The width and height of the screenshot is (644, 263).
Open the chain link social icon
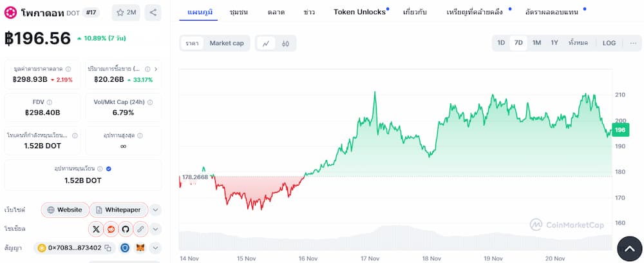click(x=140, y=229)
